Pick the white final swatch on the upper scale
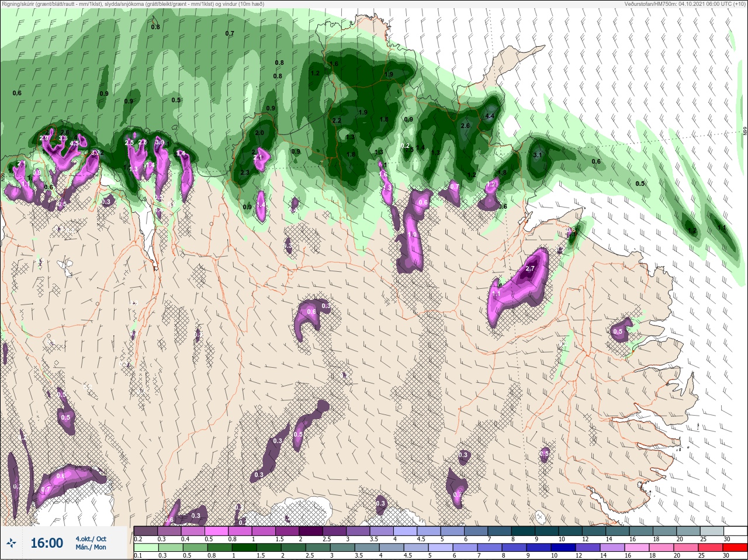This screenshot has width=748, height=560. coord(735,531)
